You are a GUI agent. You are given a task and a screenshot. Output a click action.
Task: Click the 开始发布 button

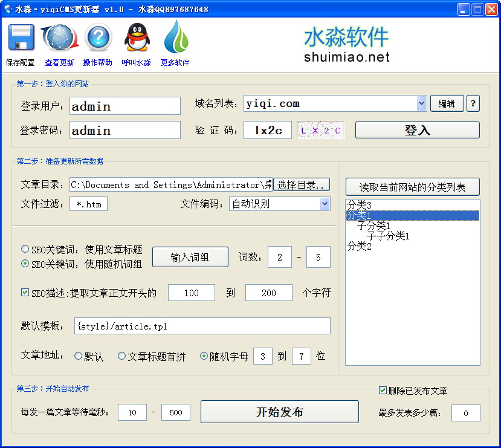pos(280,412)
